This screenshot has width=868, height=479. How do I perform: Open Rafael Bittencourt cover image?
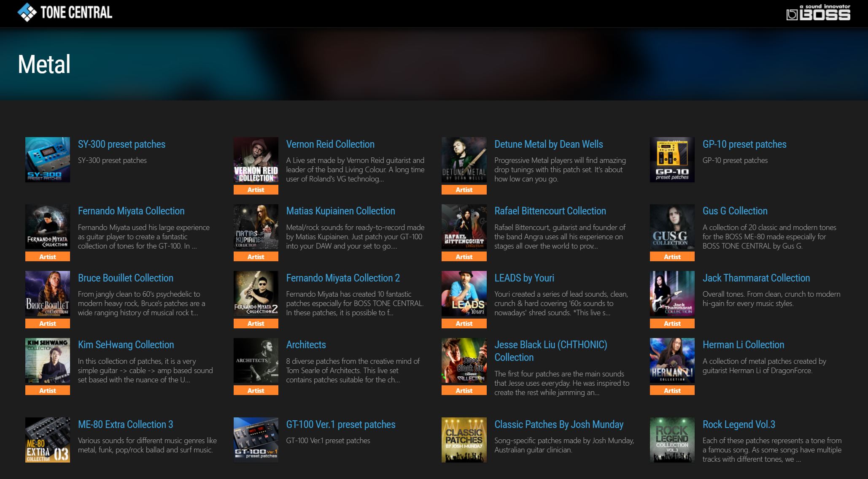click(464, 227)
